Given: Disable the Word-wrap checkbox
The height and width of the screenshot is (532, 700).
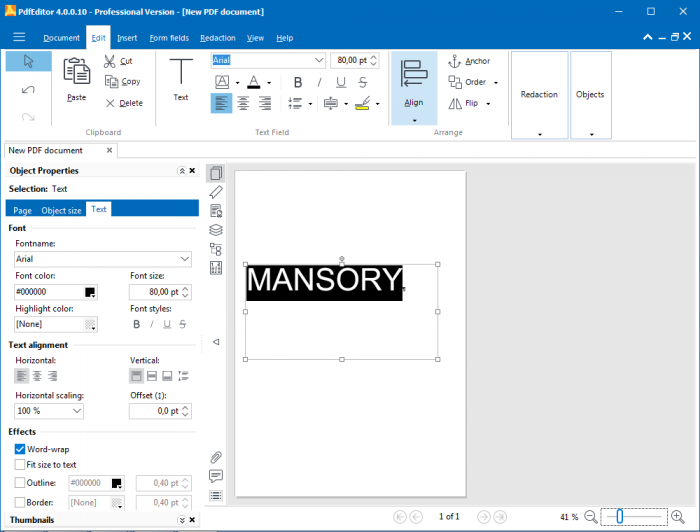Looking at the screenshot, I should 20,450.
